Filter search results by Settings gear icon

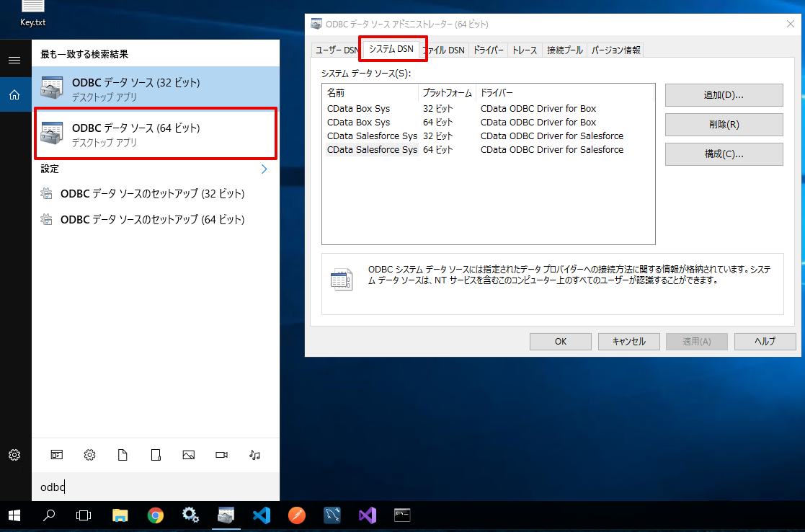point(90,454)
